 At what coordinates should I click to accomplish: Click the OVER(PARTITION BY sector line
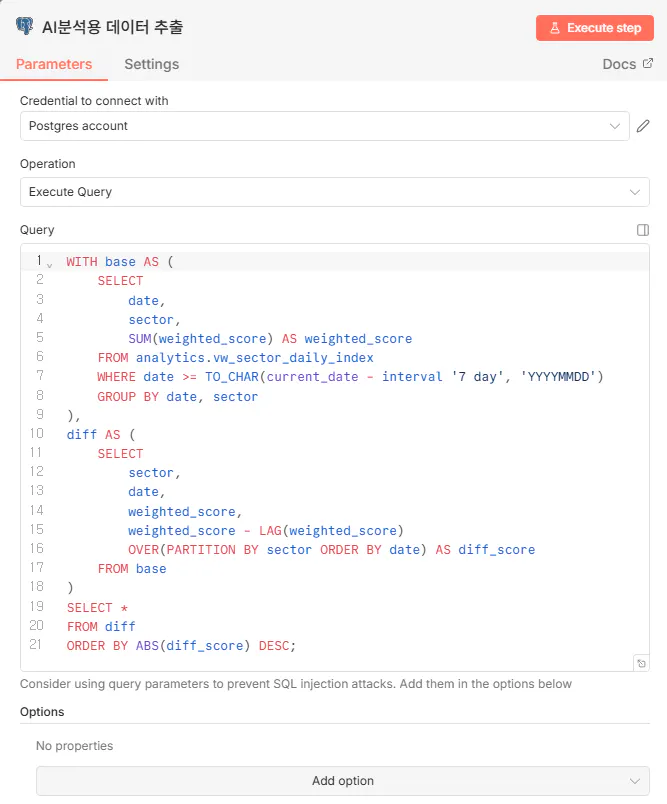331,550
